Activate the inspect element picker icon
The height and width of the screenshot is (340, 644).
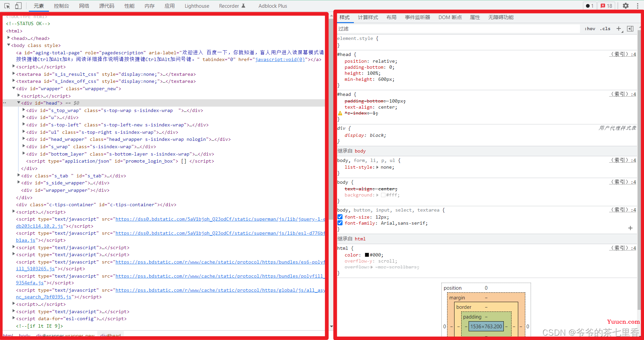tap(7, 6)
